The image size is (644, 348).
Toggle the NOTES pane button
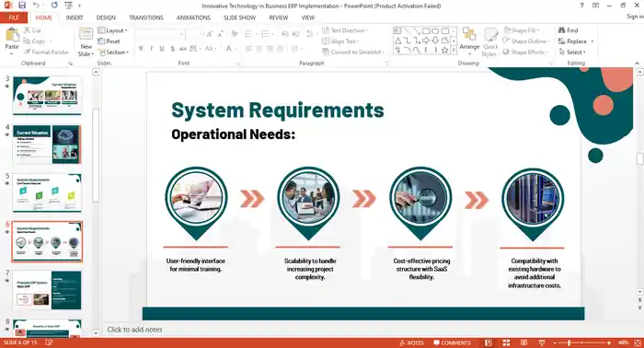coord(411,342)
